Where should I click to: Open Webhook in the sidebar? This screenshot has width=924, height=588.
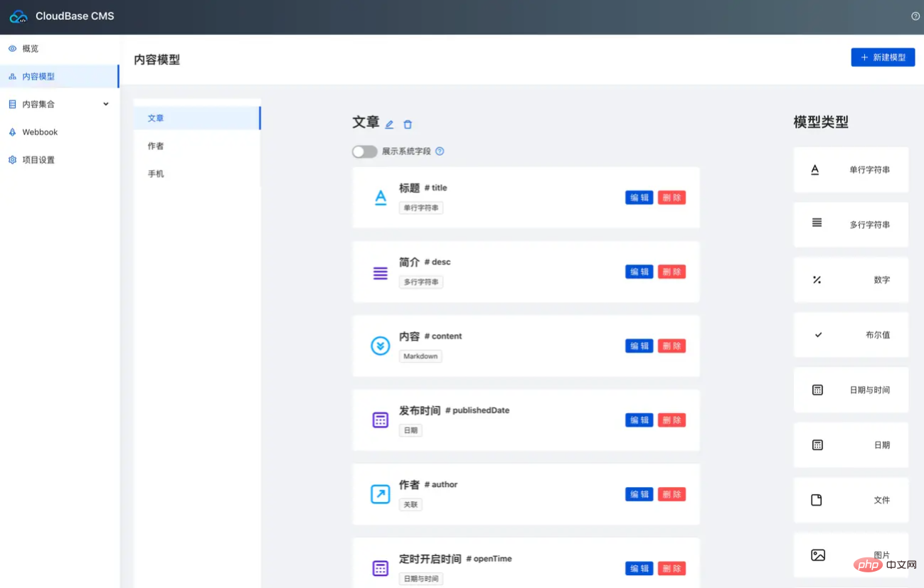[x=40, y=132]
